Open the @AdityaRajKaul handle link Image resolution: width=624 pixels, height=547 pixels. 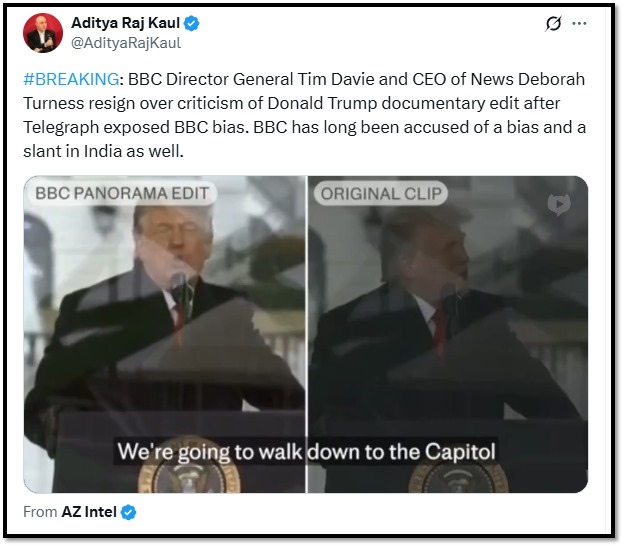click(x=126, y=43)
